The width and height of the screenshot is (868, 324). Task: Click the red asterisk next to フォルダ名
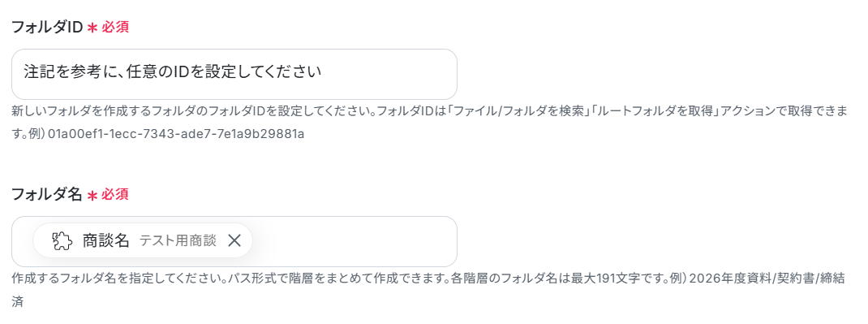click(92, 196)
